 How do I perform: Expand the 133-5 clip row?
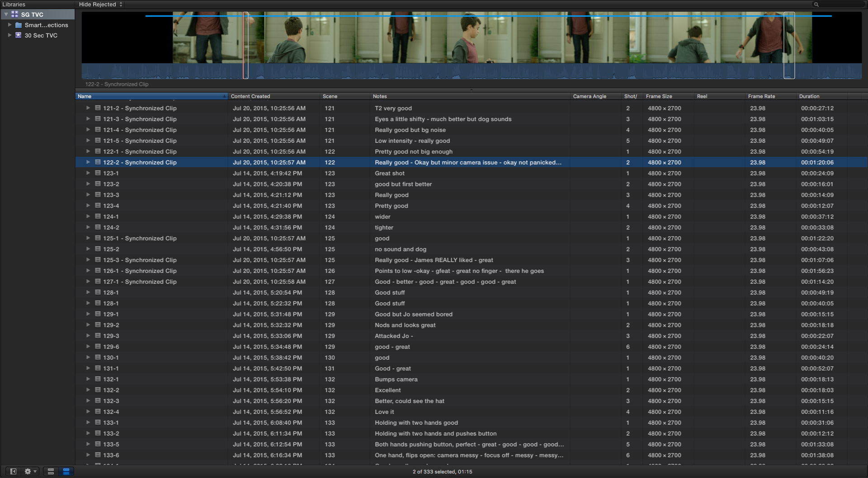pyautogui.click(x=88, y=444)
